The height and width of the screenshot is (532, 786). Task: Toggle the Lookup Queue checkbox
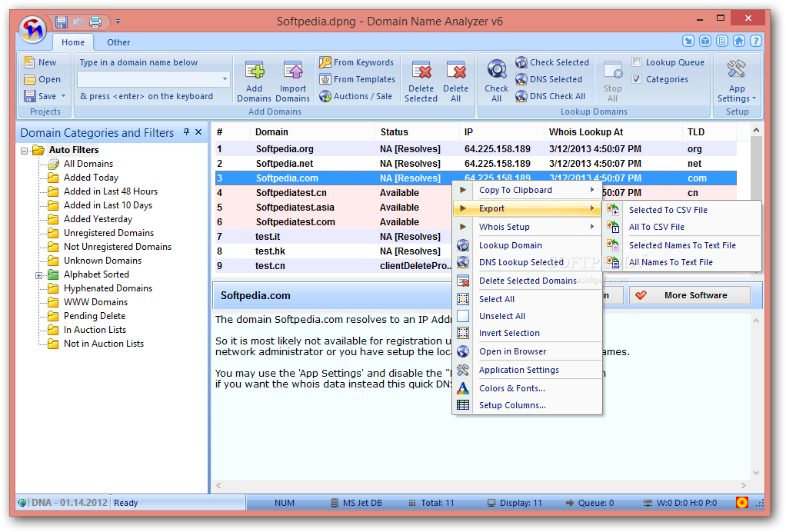[637, 62]
